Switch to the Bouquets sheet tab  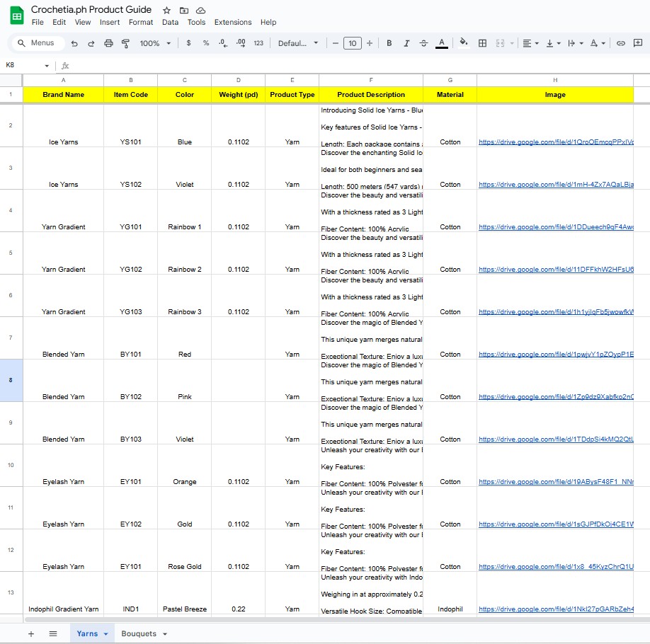(x=139, y=633)
